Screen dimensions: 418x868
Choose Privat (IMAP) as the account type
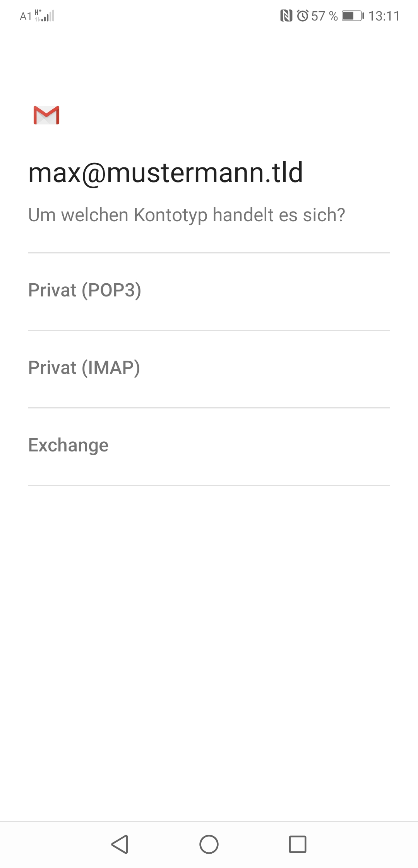209,369
